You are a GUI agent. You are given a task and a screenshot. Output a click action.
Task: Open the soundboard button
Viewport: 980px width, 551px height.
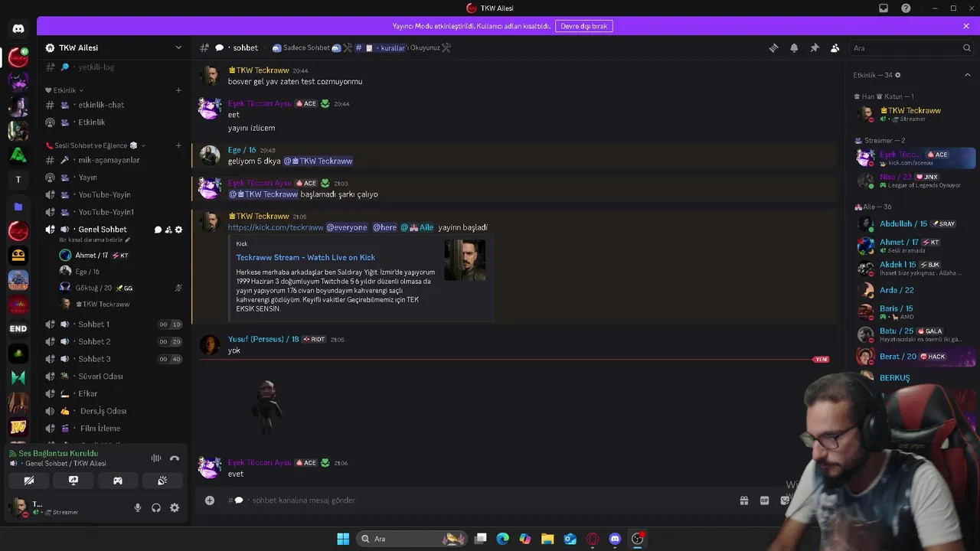point(162,481)
